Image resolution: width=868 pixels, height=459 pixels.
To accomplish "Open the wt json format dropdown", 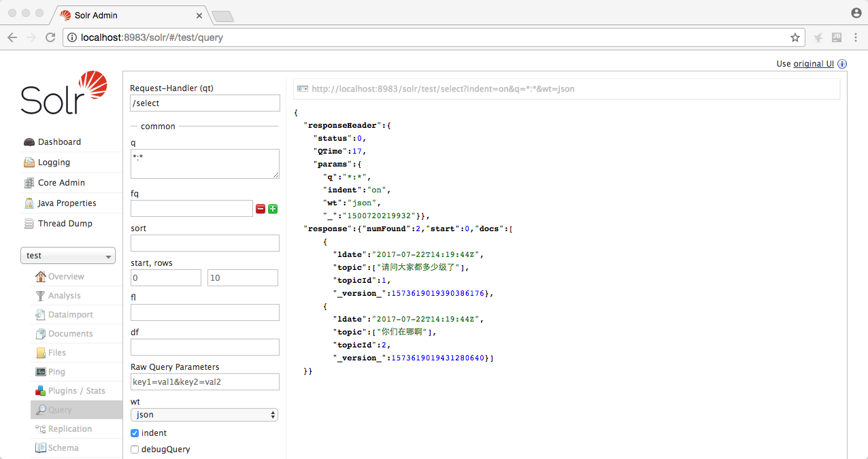I will tap(204, 414).
